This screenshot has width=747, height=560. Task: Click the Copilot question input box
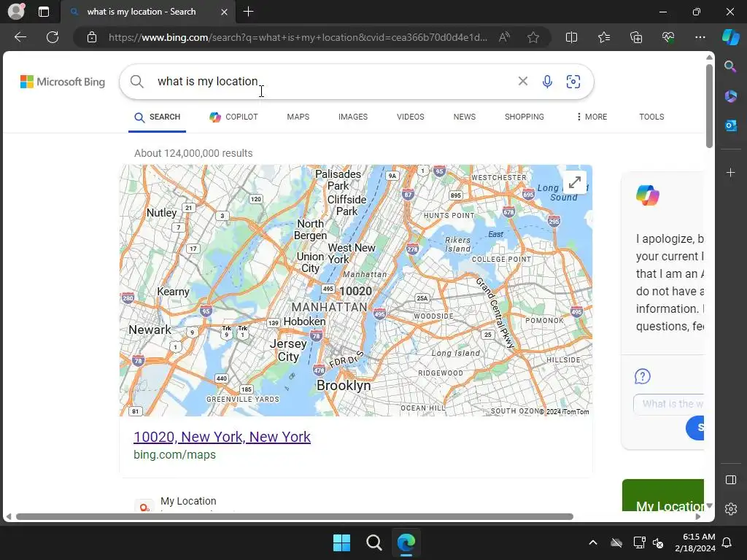coord(669,404)
